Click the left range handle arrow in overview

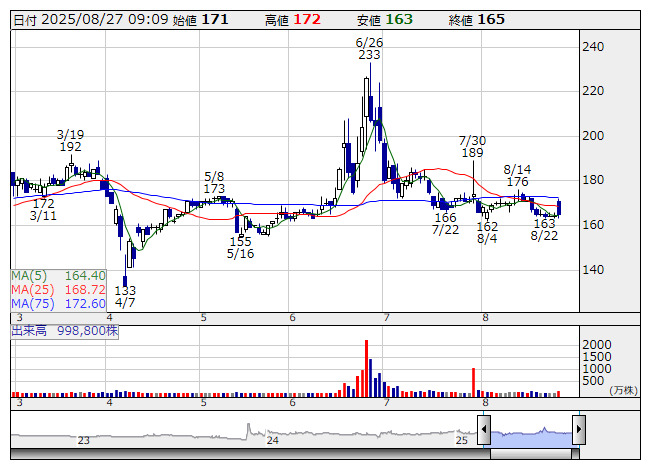click(484, 431)
